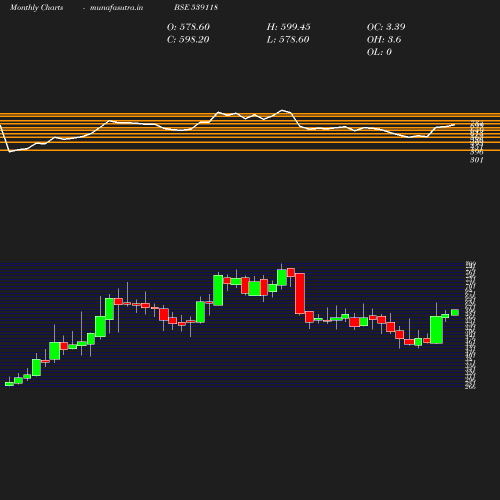This screenshot has width=500, height=500.
Task: Select the open value 'O: 578.60'
Action: pyautogui.click(x=188, y=27)
